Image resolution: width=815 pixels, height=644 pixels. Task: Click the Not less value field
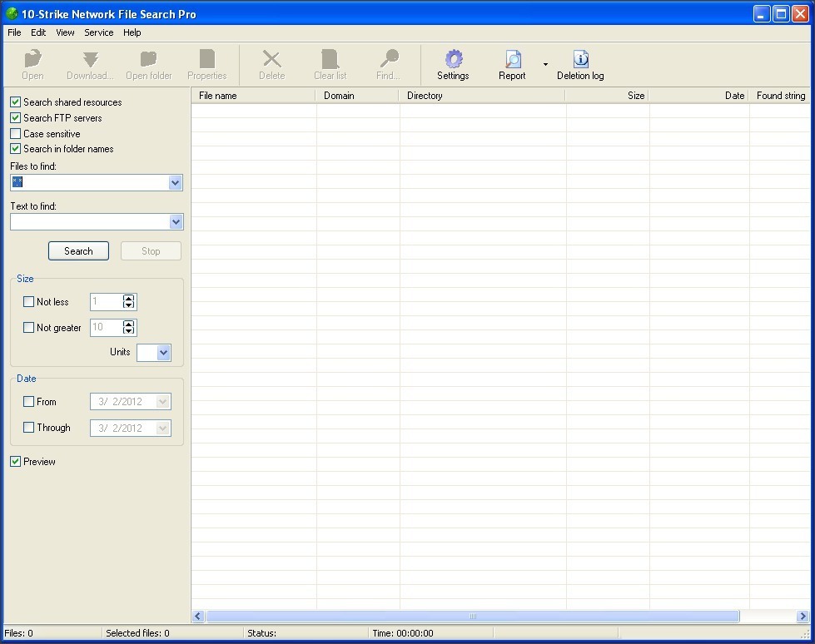(x=107, y=302)
